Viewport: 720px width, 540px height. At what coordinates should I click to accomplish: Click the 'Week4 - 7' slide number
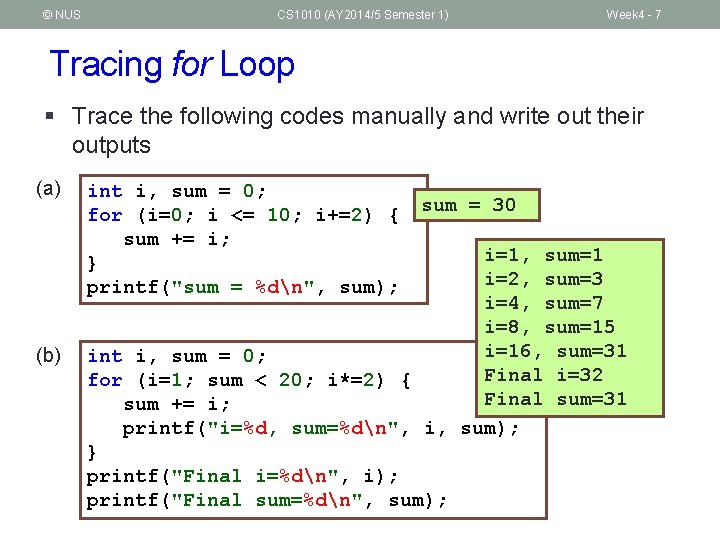click(x=634, y=15)
